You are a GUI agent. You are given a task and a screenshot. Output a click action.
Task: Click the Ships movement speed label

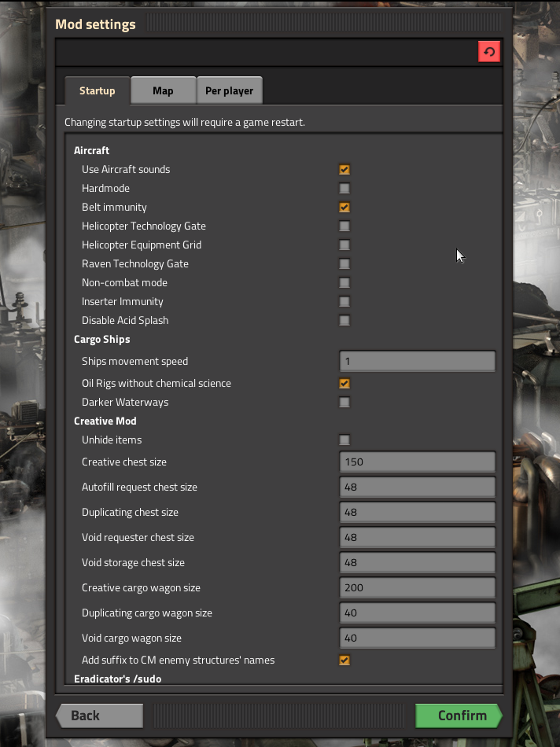(x=134, y=361)
